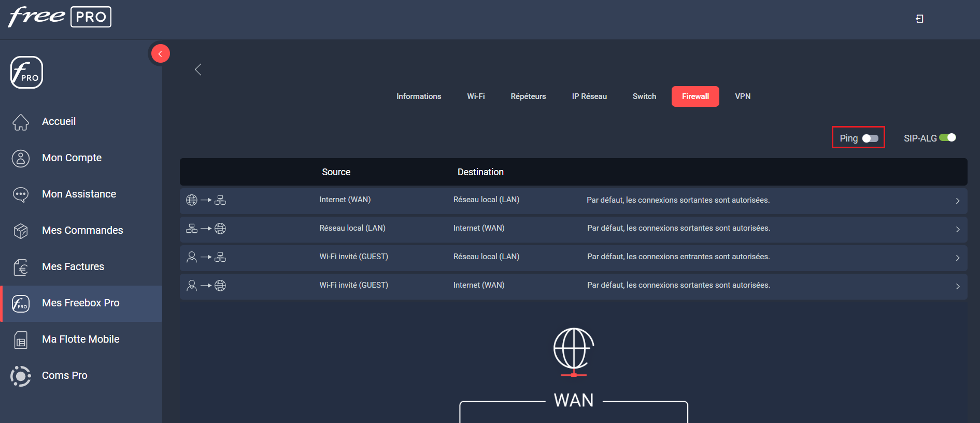Image resolution: width=980 pixels, height=423 pixels.
Task: Click the Free Pro logo in the header
Action: (60, 17)
